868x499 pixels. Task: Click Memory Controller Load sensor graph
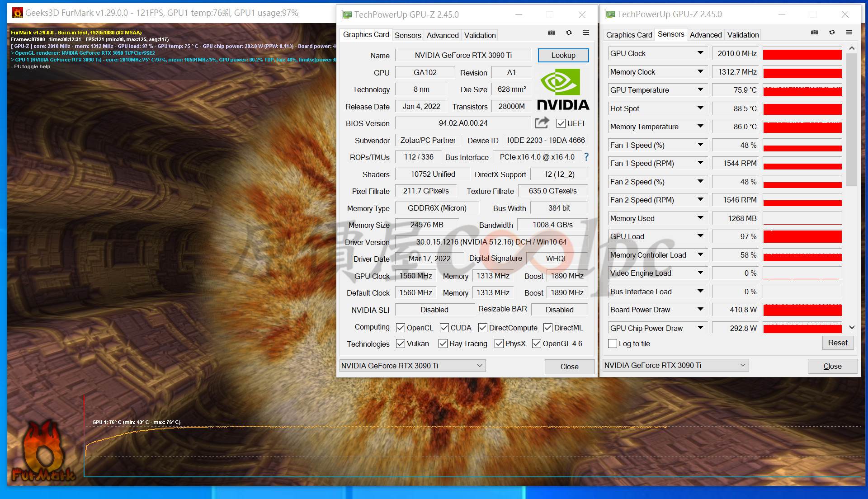click(x=802, y=255)
